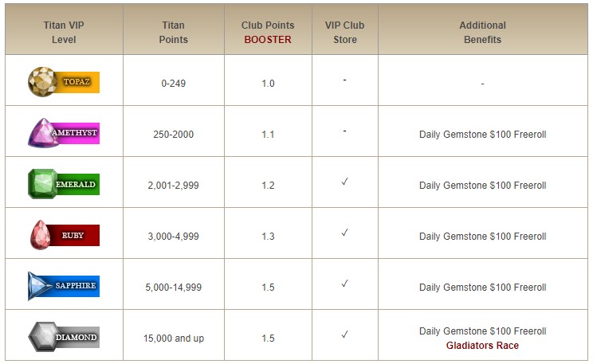This screenshot has width=593, height=364.
Task: Click the Additional Benefits column header
Action: (x=482, y=33)
